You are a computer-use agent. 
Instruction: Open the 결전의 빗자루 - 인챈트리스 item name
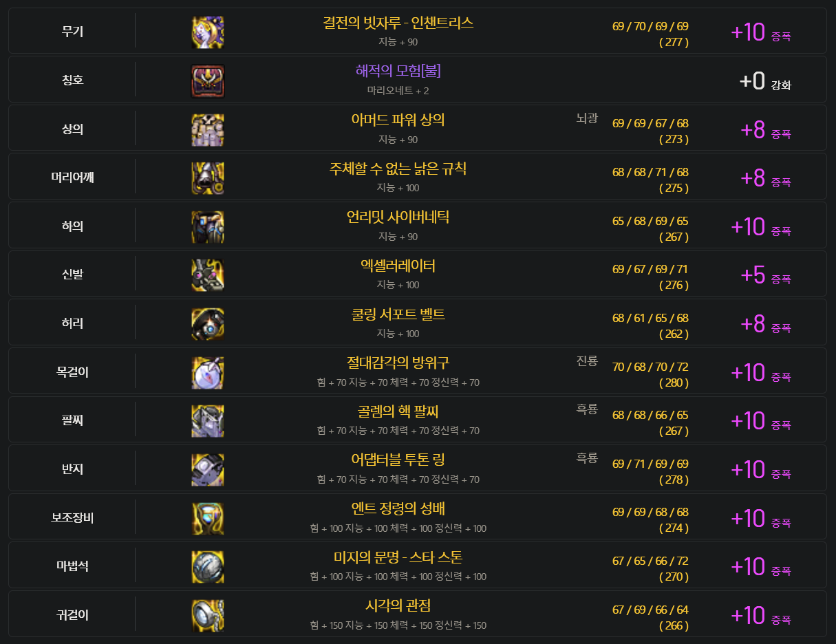pyautogui.click(x=398, y=23)
